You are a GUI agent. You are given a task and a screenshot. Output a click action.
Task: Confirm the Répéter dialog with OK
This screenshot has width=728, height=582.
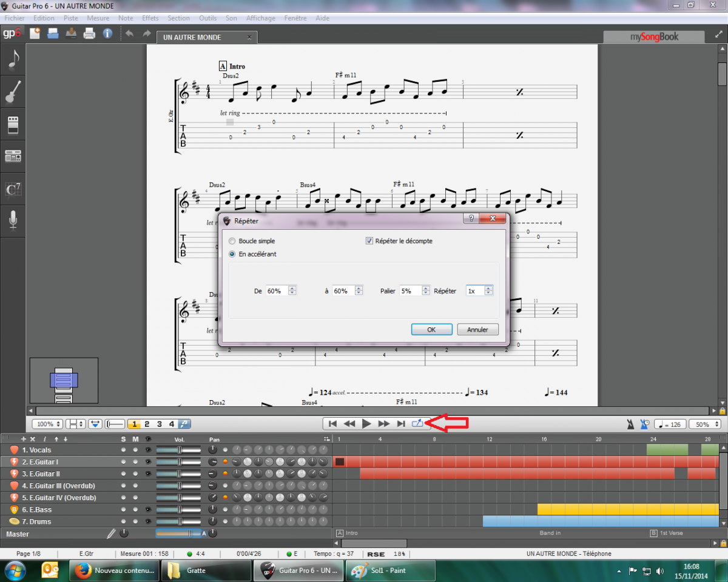(x=431, y=330)
